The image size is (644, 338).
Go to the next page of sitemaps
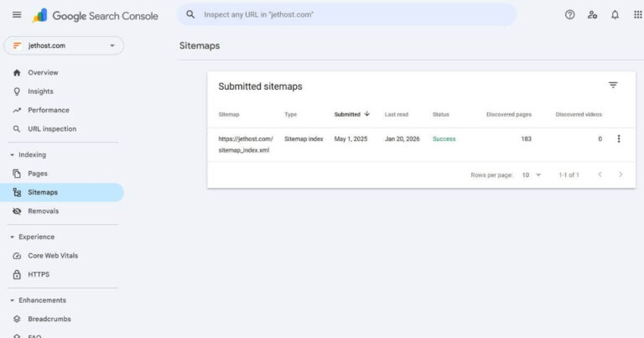(621, 174)
